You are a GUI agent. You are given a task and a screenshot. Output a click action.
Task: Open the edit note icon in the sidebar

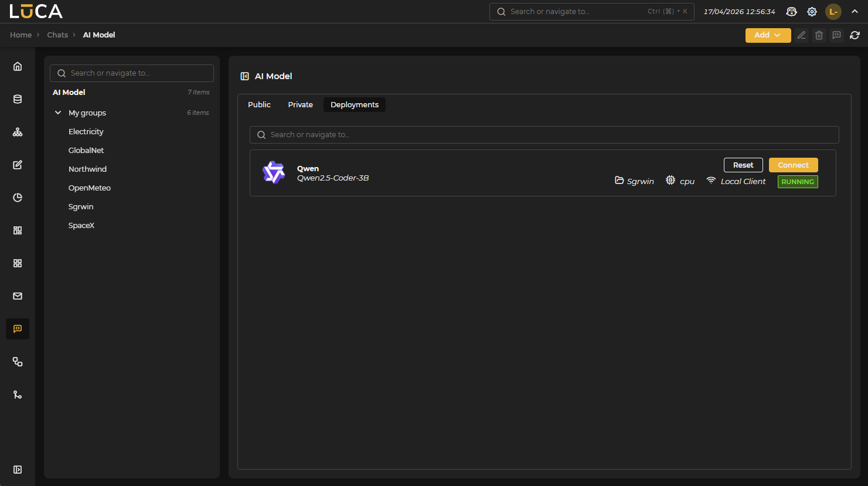(18, 165)
